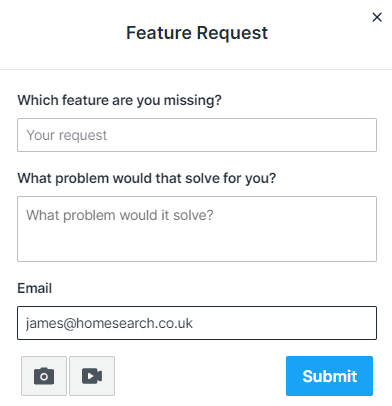The height and width of the screenshot is (406, 392).
Task: Close the Feature Request dialog
Action: click(377, 17)
